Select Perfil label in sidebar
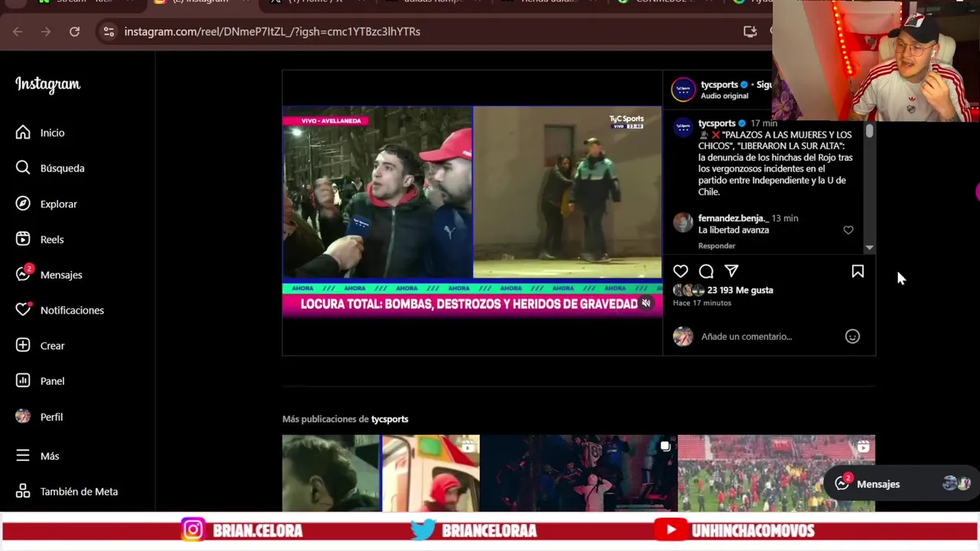The height and width of the screenshot is (551, 980). tap(51, 416)
